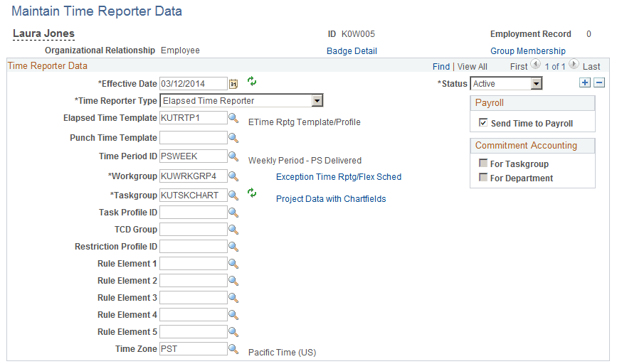The image size is (617, 364).
Task: Open lookup for Rule Element 2
Action: 233,281
